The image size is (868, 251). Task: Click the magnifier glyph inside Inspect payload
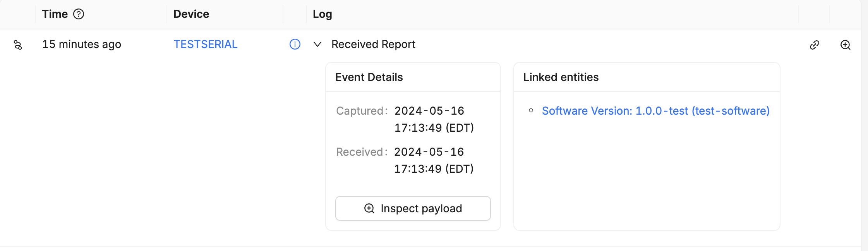click(x=369, y=208)
